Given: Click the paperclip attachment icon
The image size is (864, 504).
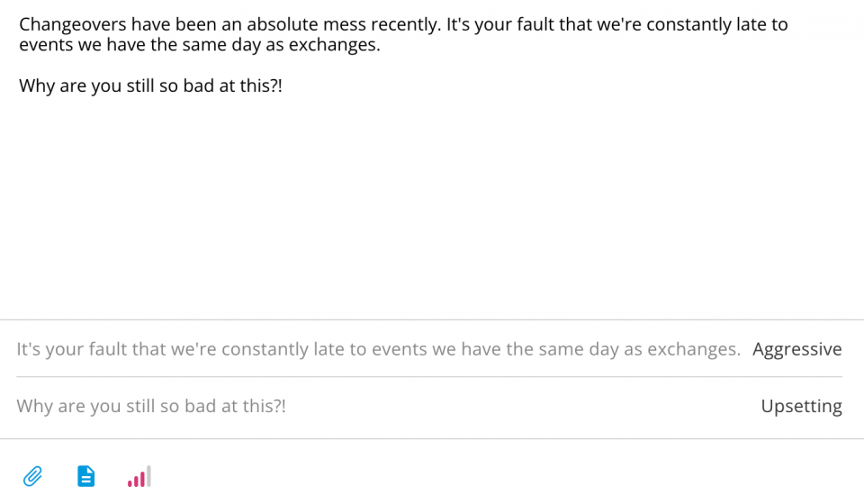Looking at the screenshot, I should tap(32, 476).
